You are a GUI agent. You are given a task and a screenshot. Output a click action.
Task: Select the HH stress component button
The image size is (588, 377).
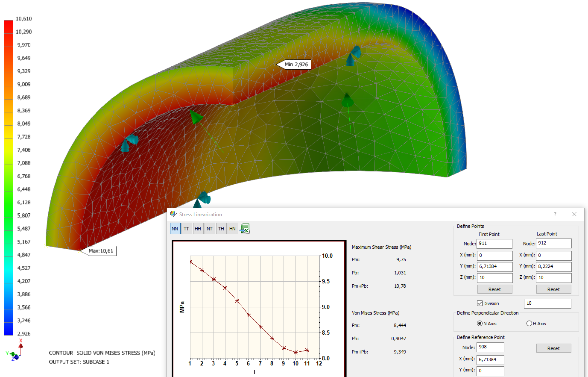pos(198,229)
